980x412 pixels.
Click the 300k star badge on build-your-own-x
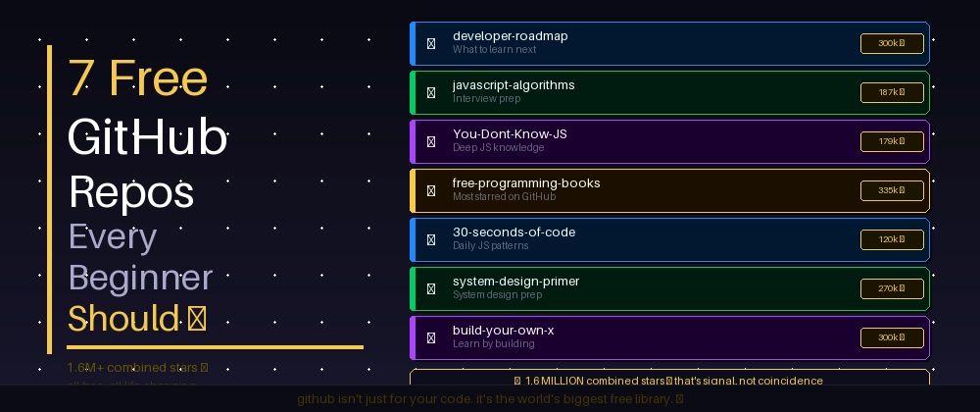[892, 338]
